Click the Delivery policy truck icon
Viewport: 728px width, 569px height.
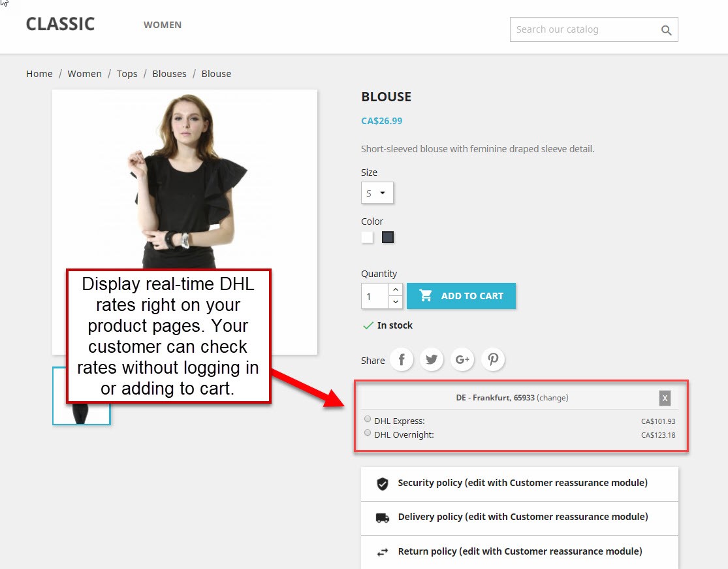(383, 517)
